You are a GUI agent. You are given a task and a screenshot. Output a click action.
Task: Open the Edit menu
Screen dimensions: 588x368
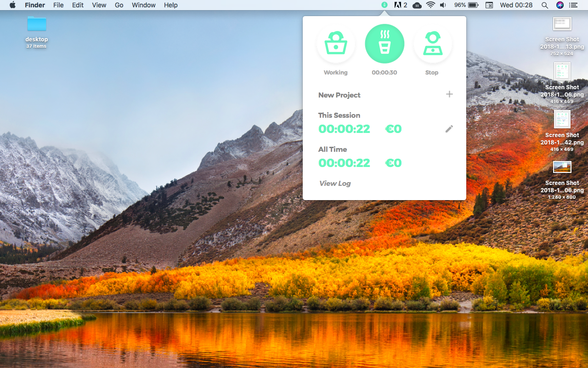(x=78, y=5)
